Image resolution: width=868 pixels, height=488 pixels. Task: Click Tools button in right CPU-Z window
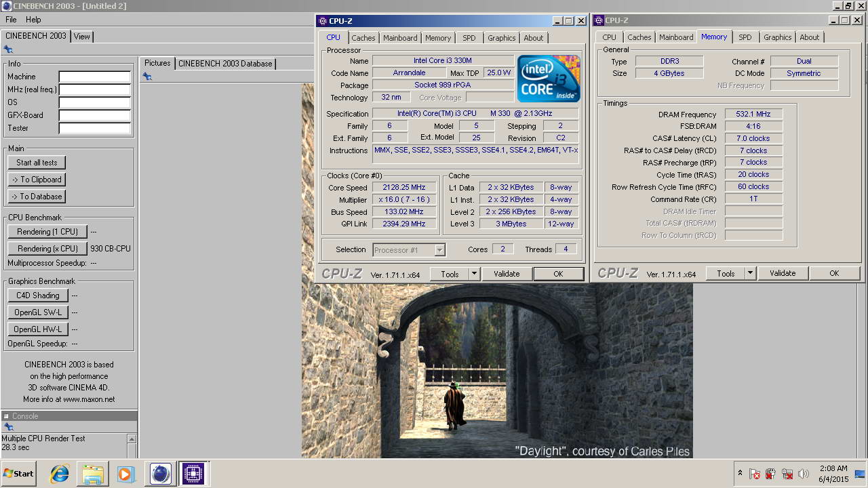(726, 273)
